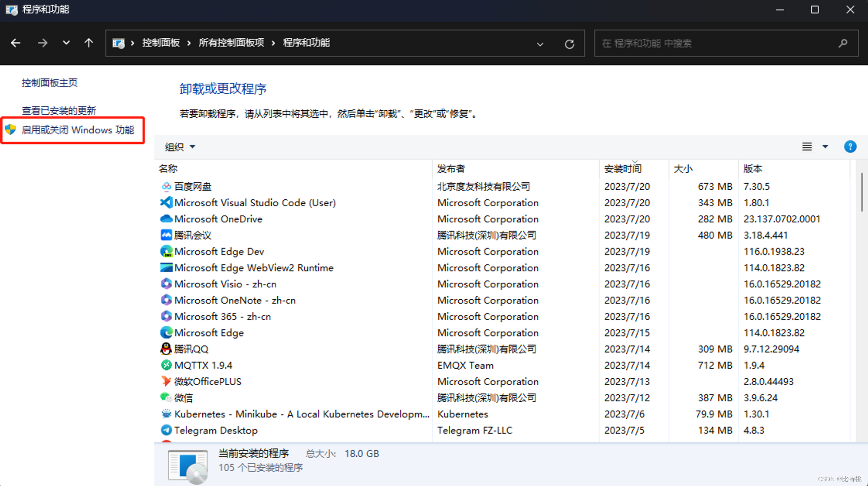Viewport: 868px width, 486px height.
Task: Go forward with the forward arrow
Action: click(43, 43)
